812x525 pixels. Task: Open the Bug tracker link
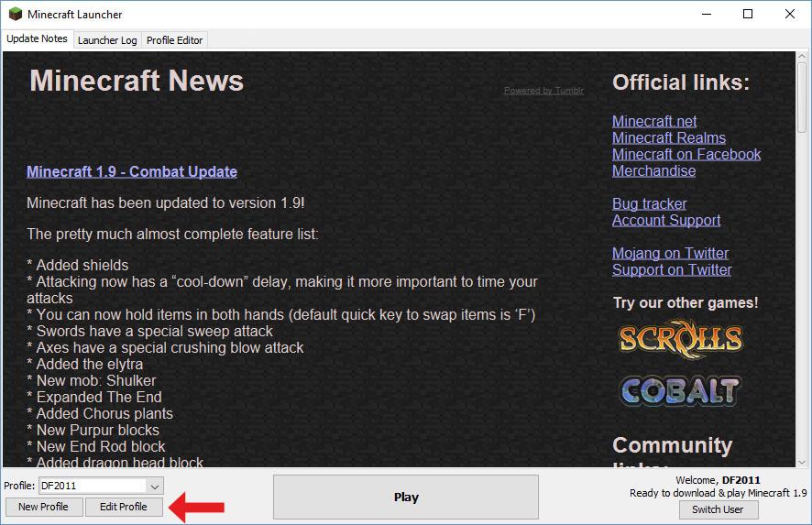click(649, 203)
